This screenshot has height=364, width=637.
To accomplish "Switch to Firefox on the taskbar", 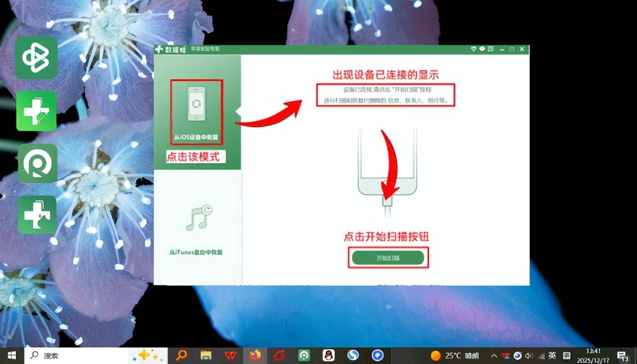I will pyautogui.click(x=255, y=355).
